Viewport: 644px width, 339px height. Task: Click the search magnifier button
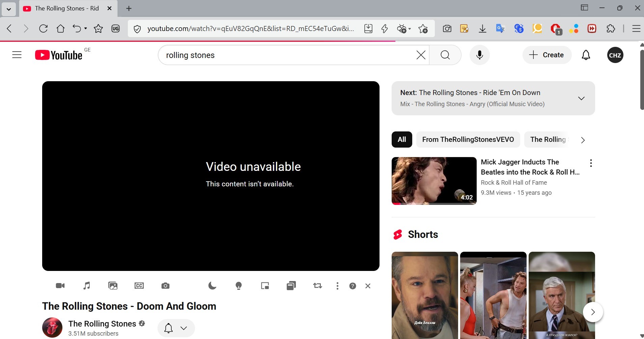point(445,55)
